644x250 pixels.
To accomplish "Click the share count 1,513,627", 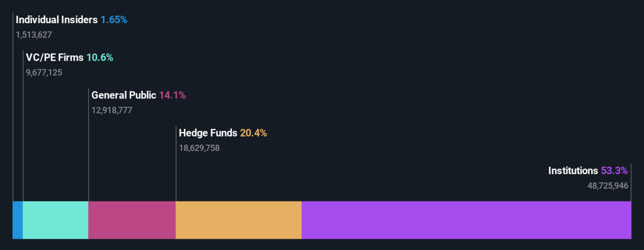I will point(34,35).
